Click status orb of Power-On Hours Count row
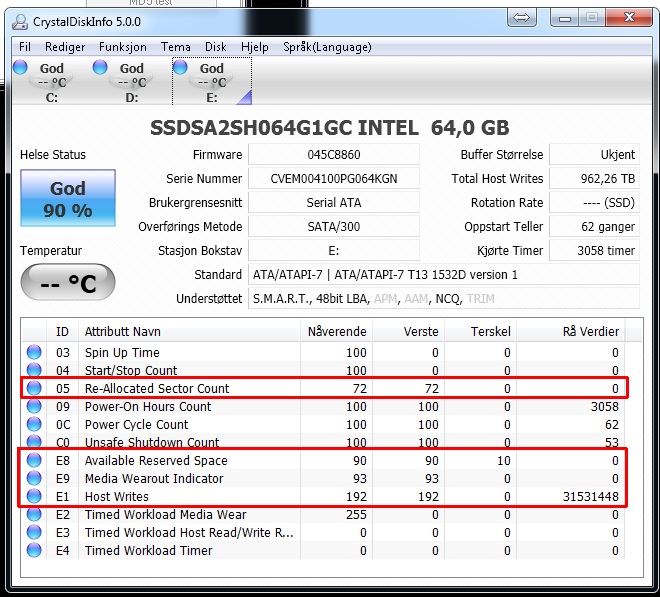This screenshot has height=597, width=660. 34,406
